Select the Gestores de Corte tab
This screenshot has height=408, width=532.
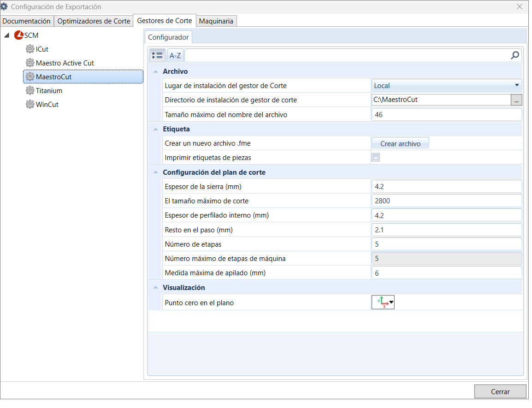click(165, 21)
